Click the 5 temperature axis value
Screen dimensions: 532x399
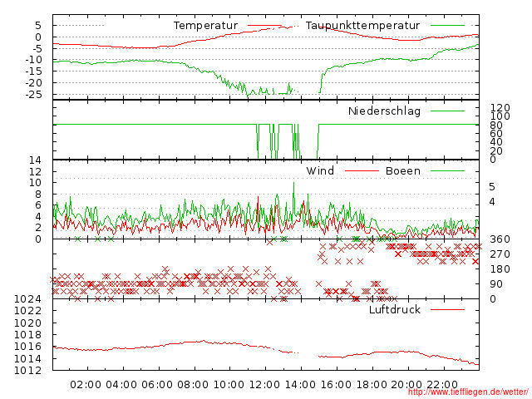click(38, 26)
